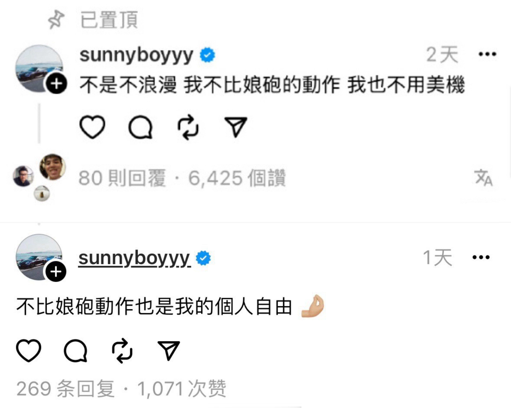Screen dimensions: 511x420
Task: Like the pinned post with heart icon
Action: [x=92, y=127]
